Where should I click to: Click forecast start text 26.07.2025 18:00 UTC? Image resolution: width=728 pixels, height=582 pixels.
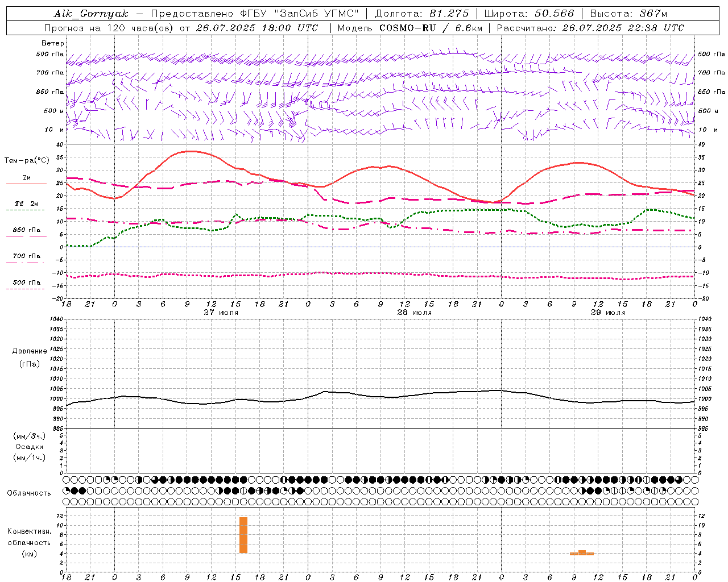pos(257,28)
